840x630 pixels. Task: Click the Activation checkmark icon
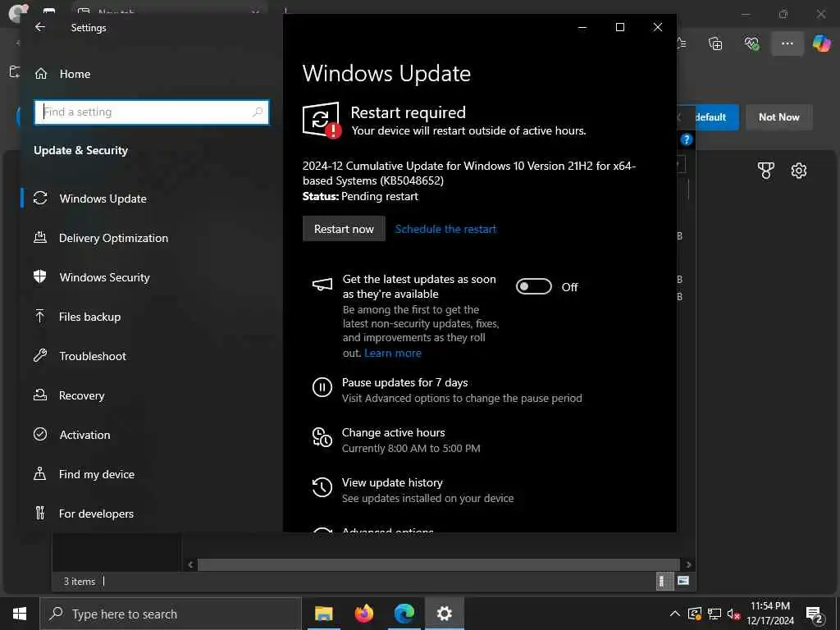pos(40,434)
